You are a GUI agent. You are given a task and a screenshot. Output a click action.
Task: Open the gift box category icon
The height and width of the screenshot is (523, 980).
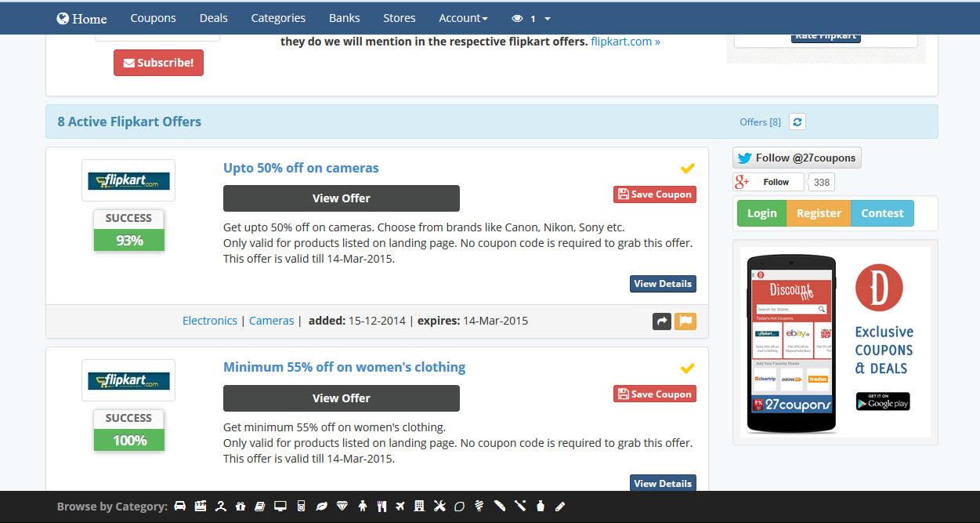(x=240, y=506)
